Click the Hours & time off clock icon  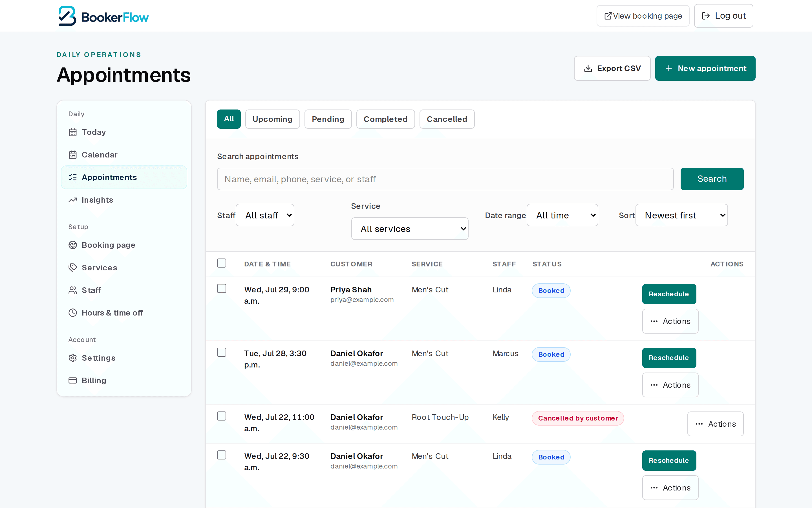73,313
